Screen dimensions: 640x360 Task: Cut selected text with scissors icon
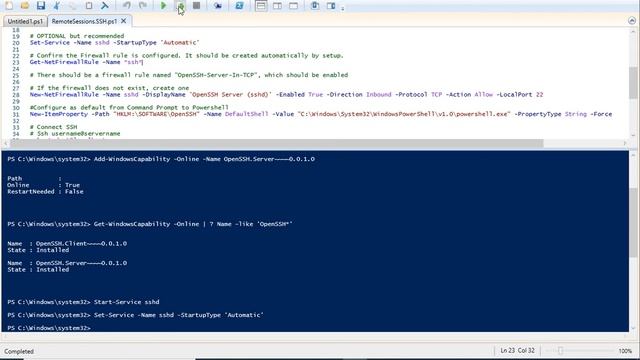[x=57, y=5]
